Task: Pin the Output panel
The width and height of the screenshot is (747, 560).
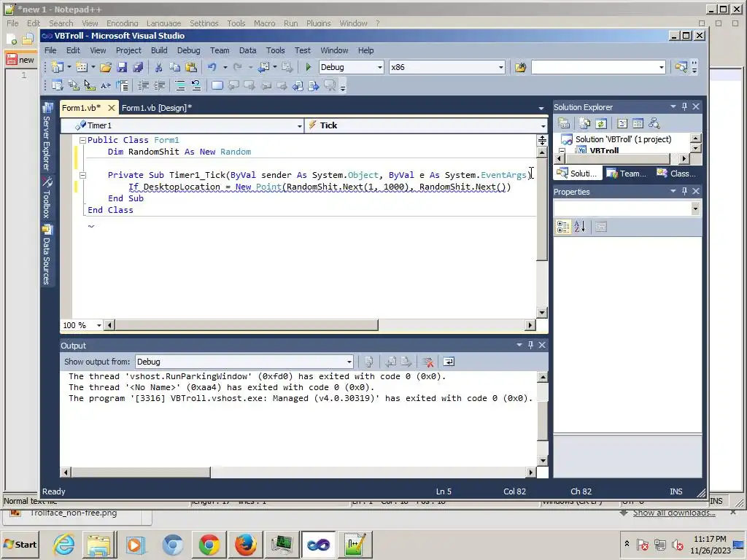Action: [x=531, y=345]
